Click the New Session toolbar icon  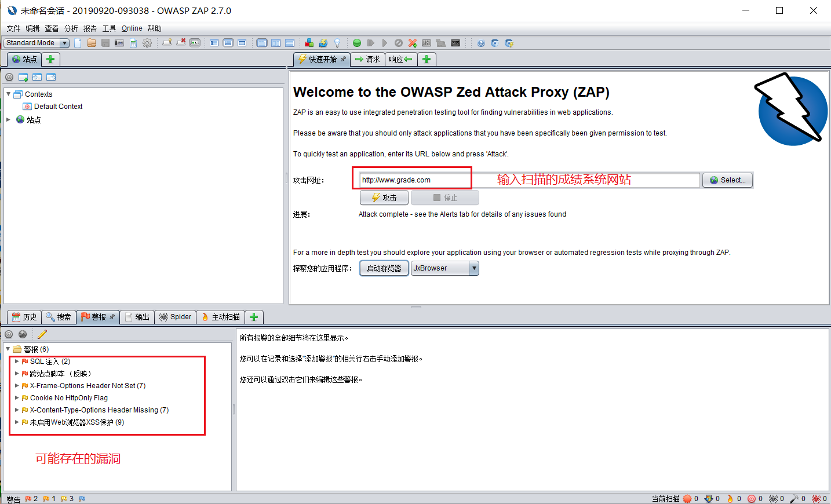(x=78, y=43)
